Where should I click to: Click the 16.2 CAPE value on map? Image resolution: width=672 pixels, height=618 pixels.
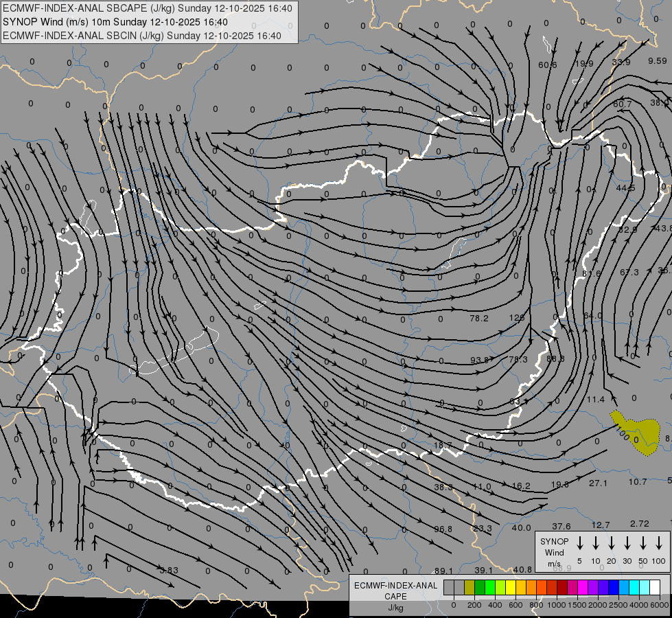(x=521, y=485)
